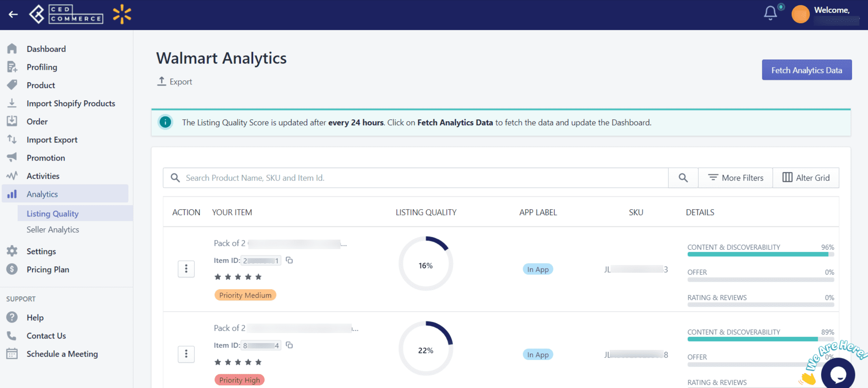Open Alter Grid column options
Screen dimensions: 868x388
tap(806, 178)
